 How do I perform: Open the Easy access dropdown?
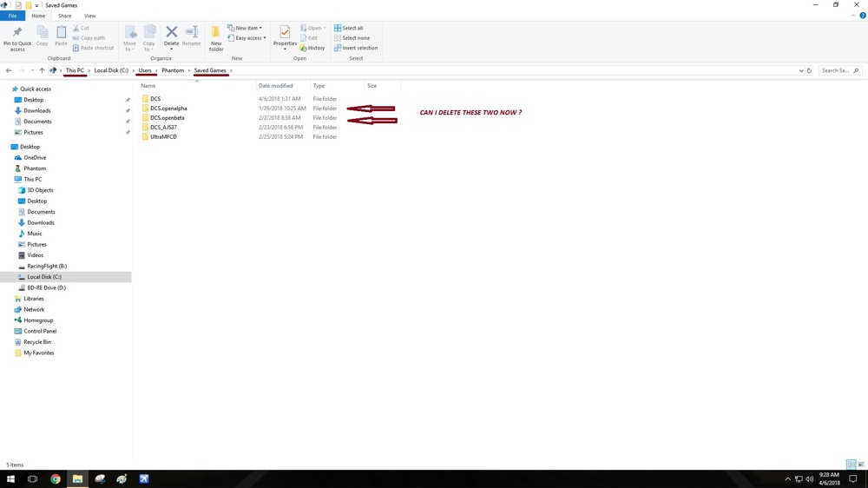click(247, 38)
